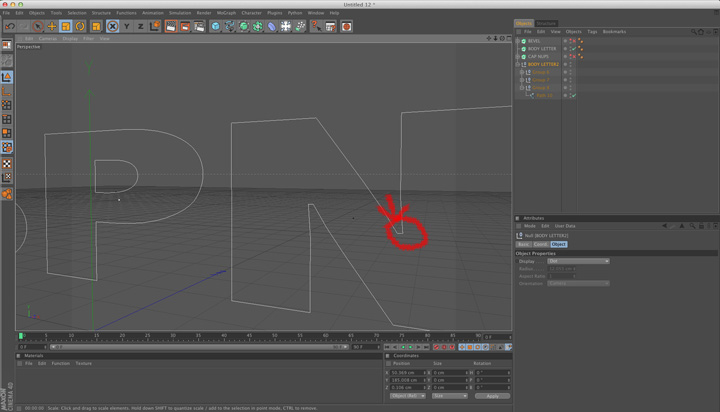Click the record active objects button
The width and height of the screenshot is (720, 412).
437,347
